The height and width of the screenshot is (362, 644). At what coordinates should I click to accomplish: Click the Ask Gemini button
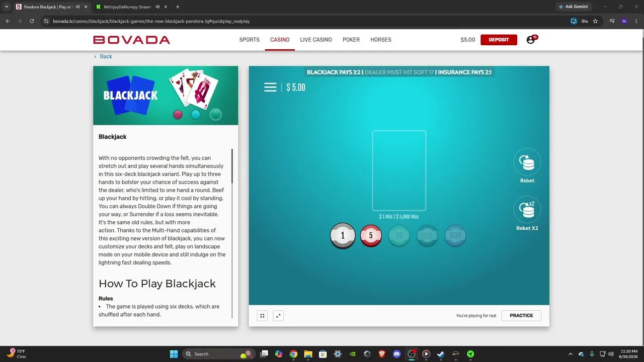pos(573,7)
